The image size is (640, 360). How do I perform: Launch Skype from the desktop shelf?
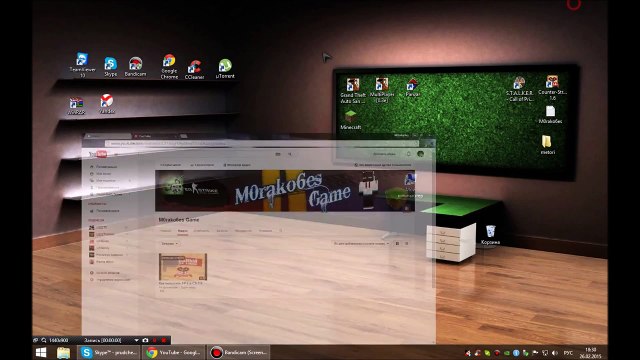[110, 67]
